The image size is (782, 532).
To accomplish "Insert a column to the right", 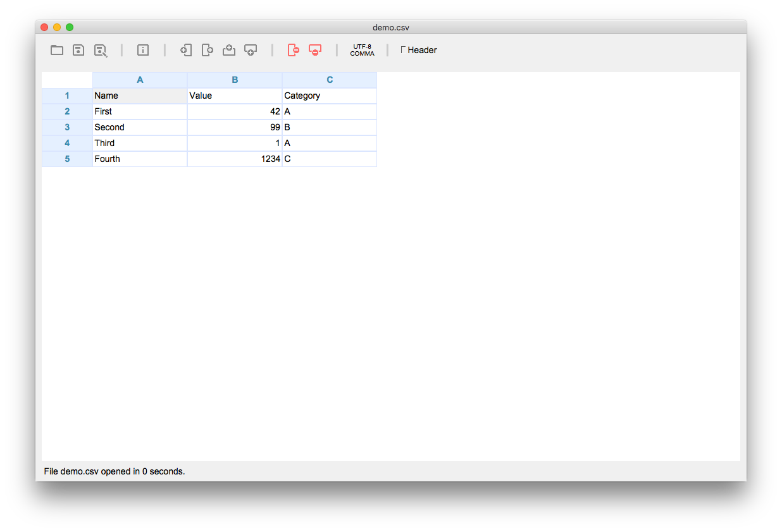I will point(207,50).
